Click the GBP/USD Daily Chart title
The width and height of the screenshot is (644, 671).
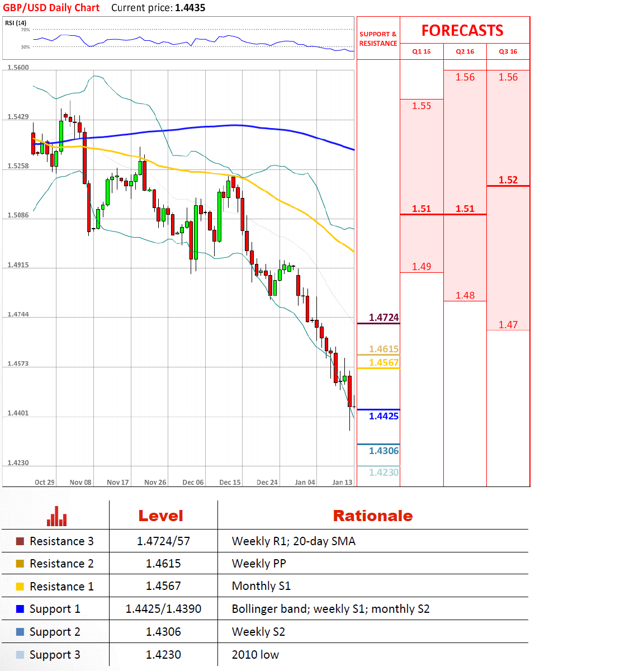[51, 8]
